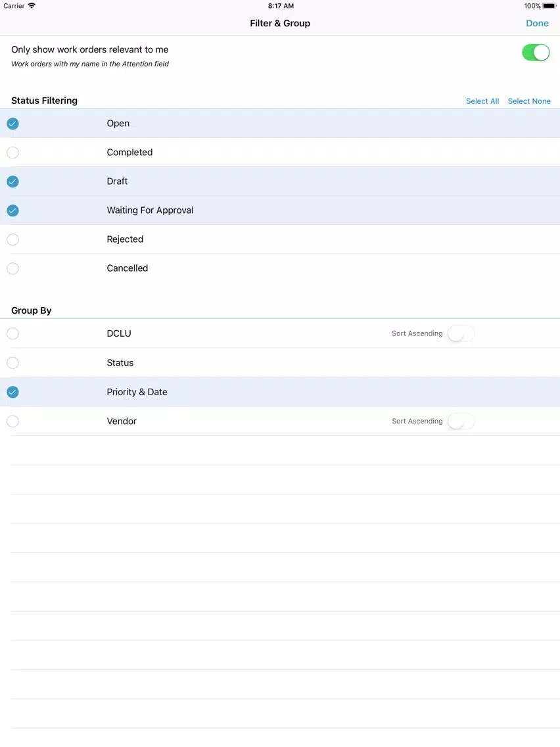Click the 'Waiting For Approval' label

point(150,210)
